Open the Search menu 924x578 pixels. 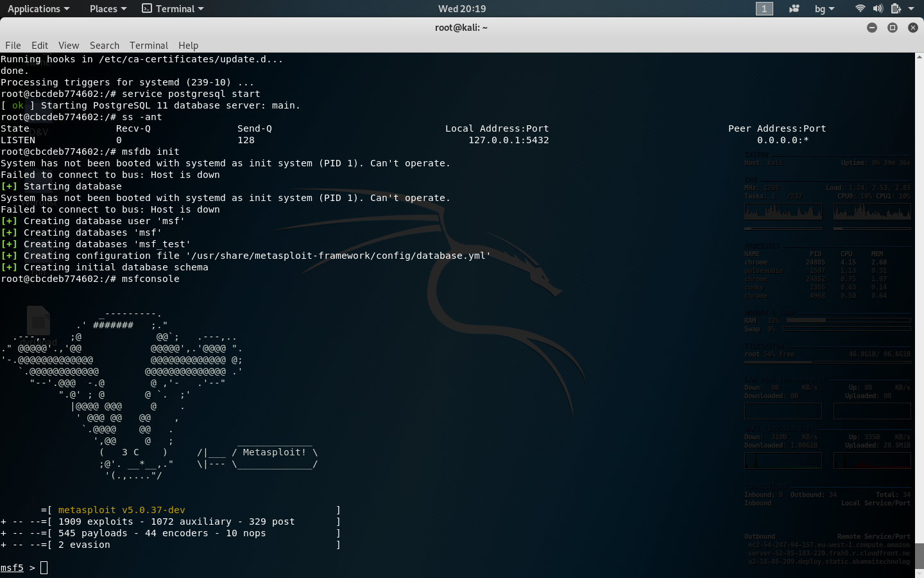point(105,46)
